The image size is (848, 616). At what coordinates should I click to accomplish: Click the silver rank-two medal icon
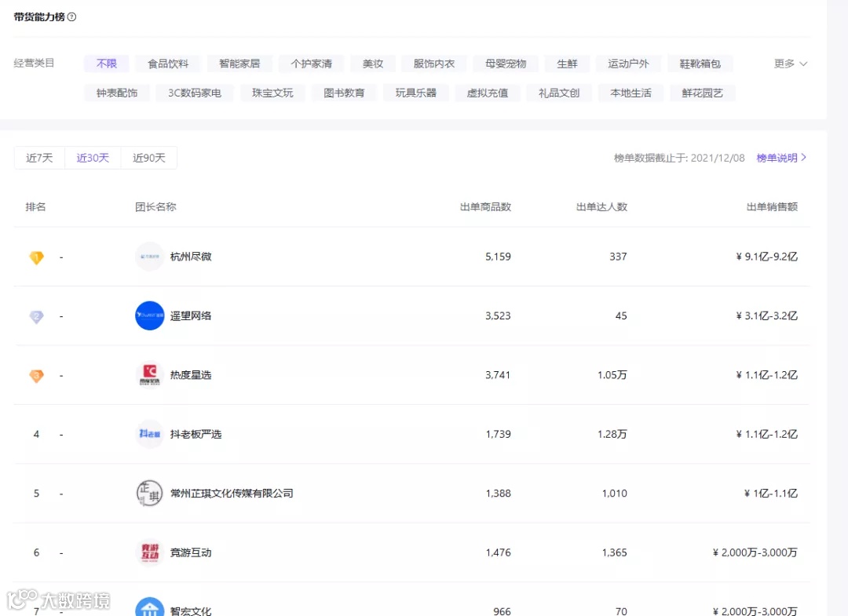pos(36,317)
